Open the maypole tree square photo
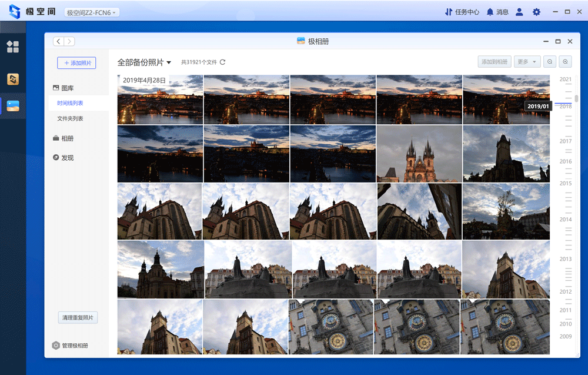The width and height of the screenshot is (588, 375). (506, 211)
